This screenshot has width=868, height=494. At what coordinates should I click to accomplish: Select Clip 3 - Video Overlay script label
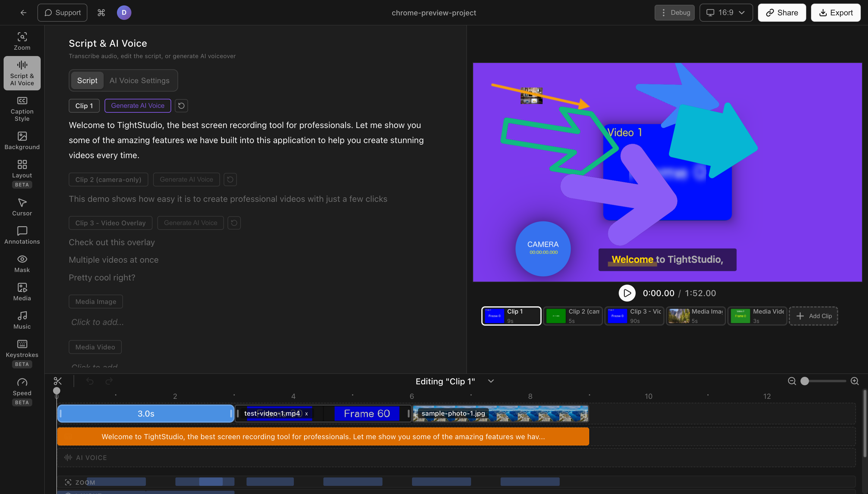coord(110,223)
